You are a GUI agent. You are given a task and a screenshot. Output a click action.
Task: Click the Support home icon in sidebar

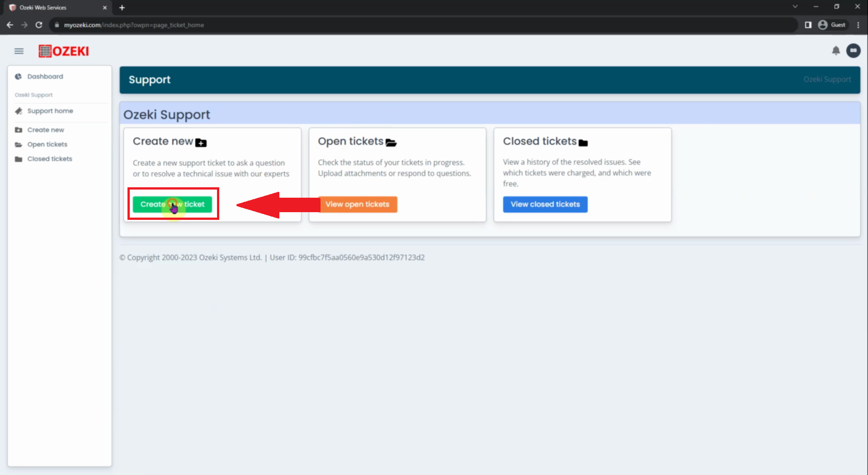coord(19,111)
